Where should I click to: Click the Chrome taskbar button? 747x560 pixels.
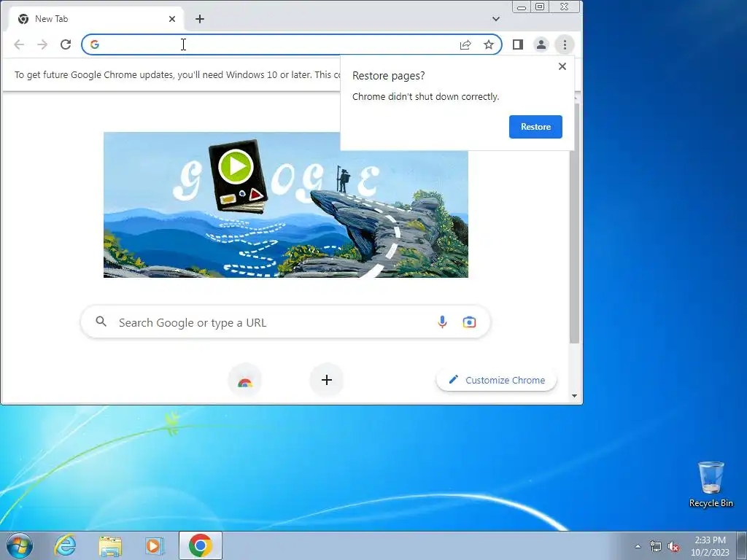[201, 545]
